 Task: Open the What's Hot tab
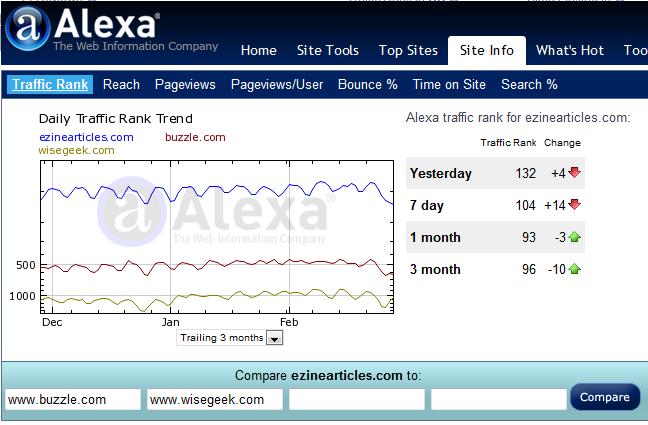(x=570, y=50)
